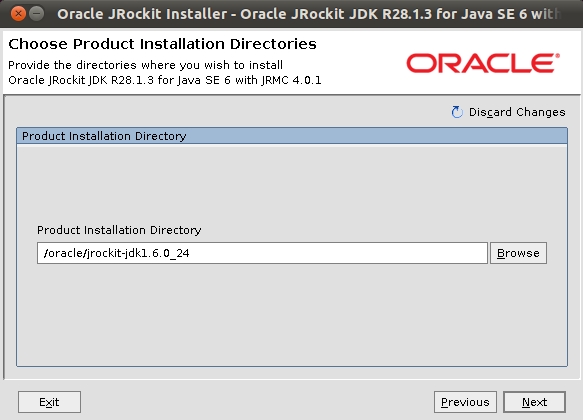Viewport: 583px width, 420px height.
Task: Click the blank footer area between Exit and Previous
Action: [x=257, y=402]
